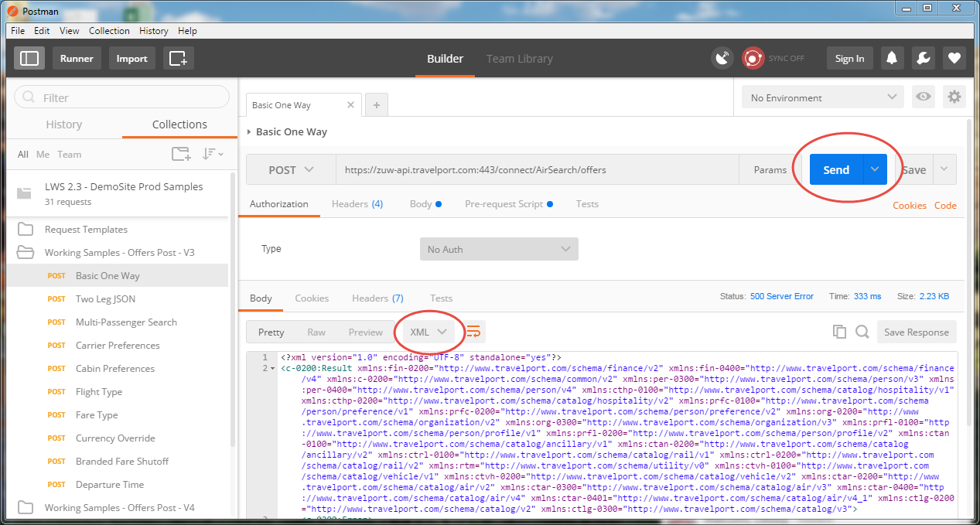The width and height of the screenshot is (980, 525).
Task: Open new tab window icon
Action: pyautogui.click(x=178, y=58)
